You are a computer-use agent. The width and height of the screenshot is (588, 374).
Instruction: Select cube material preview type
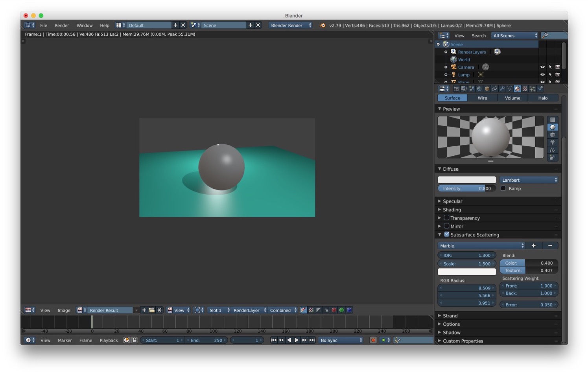click(553, 135)
